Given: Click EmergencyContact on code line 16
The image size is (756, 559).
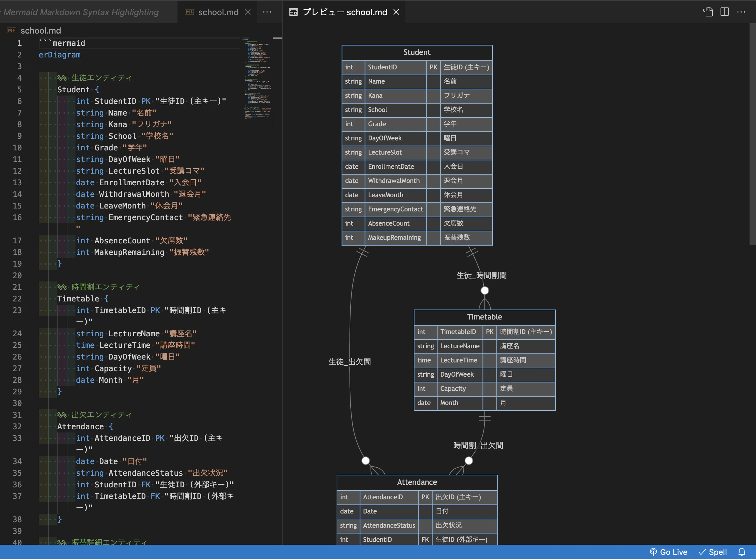Looking at the screenshot, I should (x=146, y=217).
